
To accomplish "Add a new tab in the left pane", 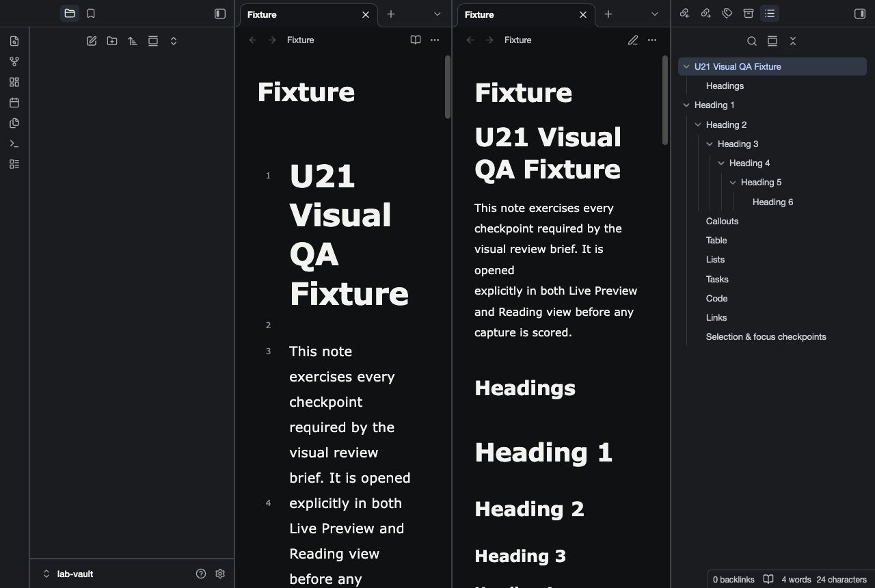I will point(391,14).
